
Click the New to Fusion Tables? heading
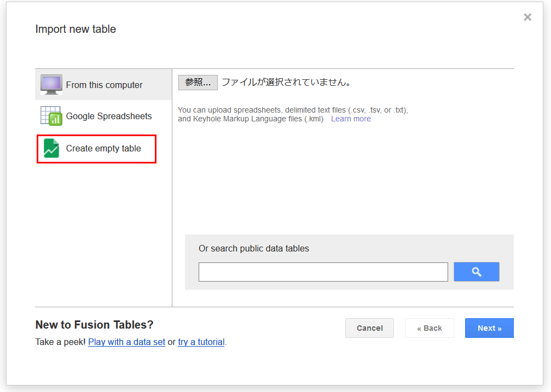pyautogui.click(x=95, y=325)
